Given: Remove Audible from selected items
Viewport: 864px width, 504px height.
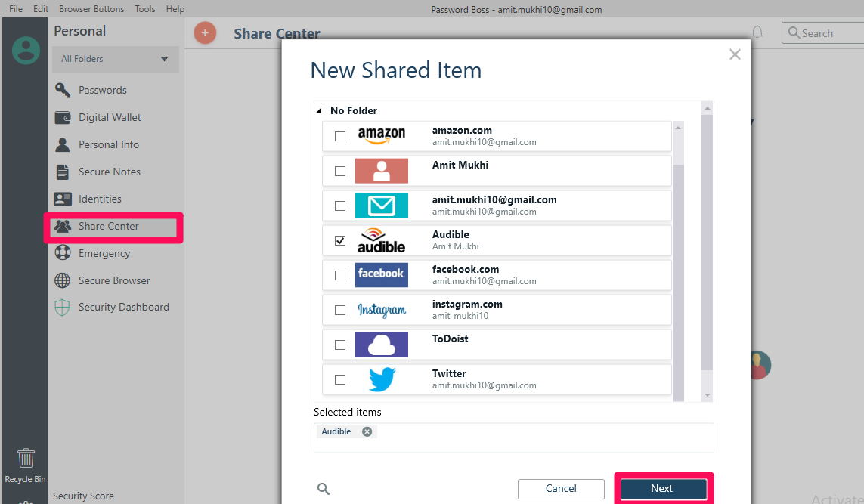Looking at the screenshot, I should tap(367, 432).
